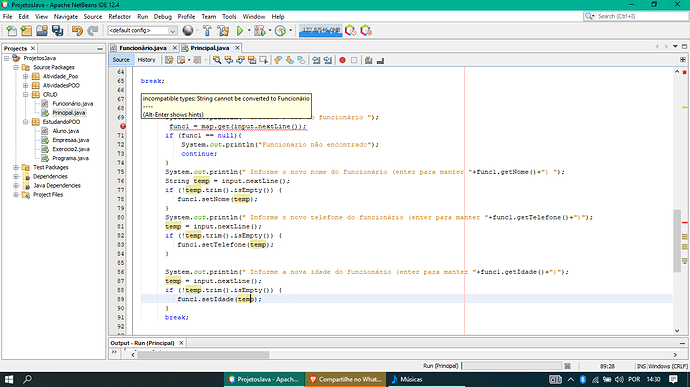Close the Projects panel tab
Screen dimensions: 690x387
click(33, 48)
